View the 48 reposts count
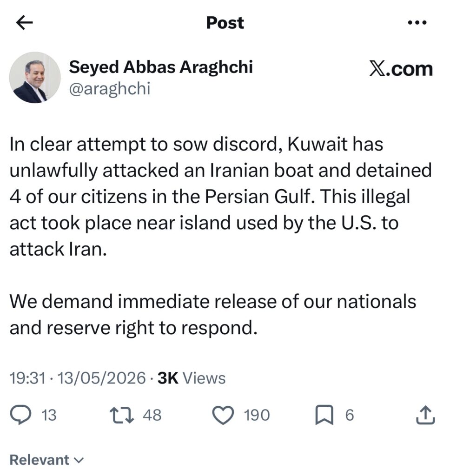The height and width of the screenshot is (476, 450). (152, 415)
